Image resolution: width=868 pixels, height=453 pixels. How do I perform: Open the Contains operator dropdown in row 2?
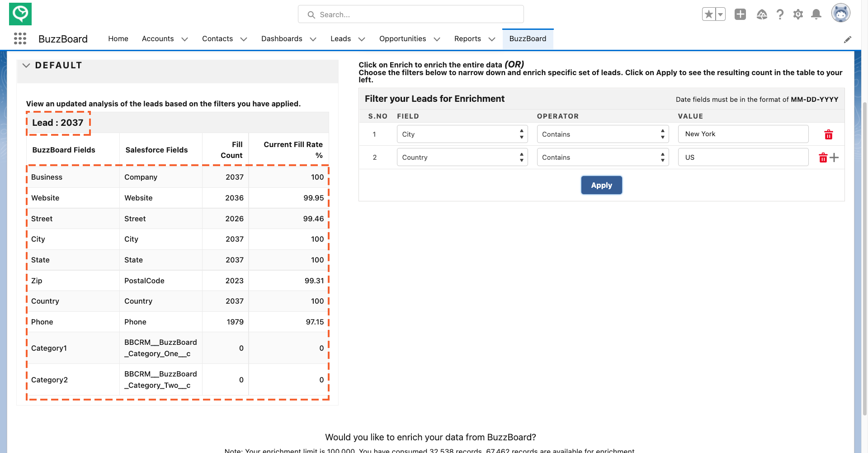pos(603,157)
